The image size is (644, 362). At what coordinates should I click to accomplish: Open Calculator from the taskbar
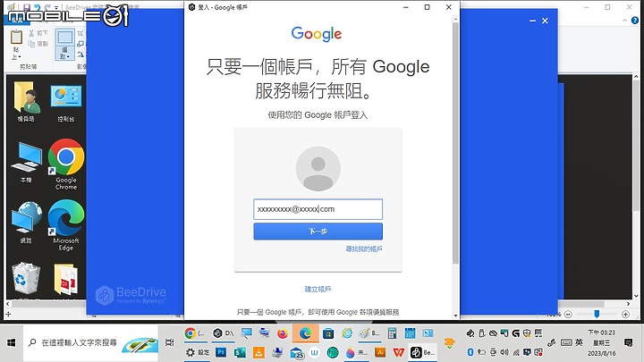(x=393, y=333)
